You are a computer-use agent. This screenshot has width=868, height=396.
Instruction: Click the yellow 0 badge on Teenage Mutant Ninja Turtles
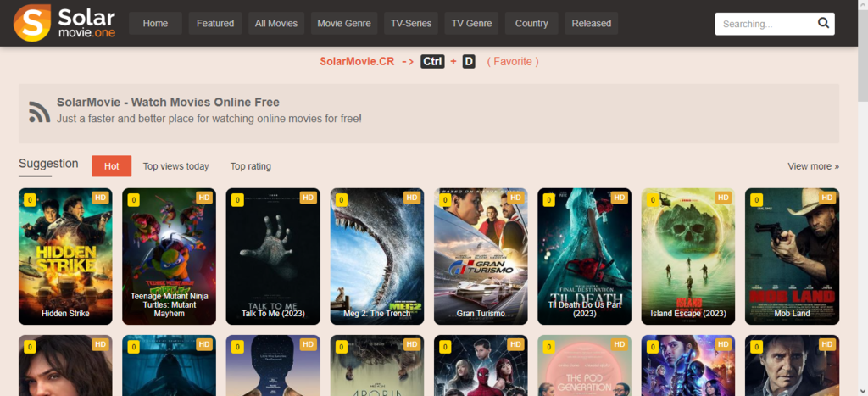(x=133, y=200)
